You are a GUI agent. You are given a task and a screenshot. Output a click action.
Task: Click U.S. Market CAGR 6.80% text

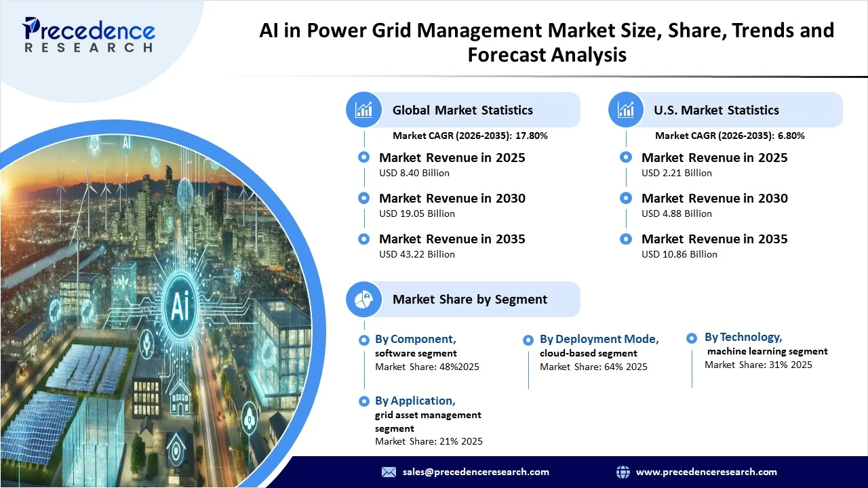pos(730,136)
